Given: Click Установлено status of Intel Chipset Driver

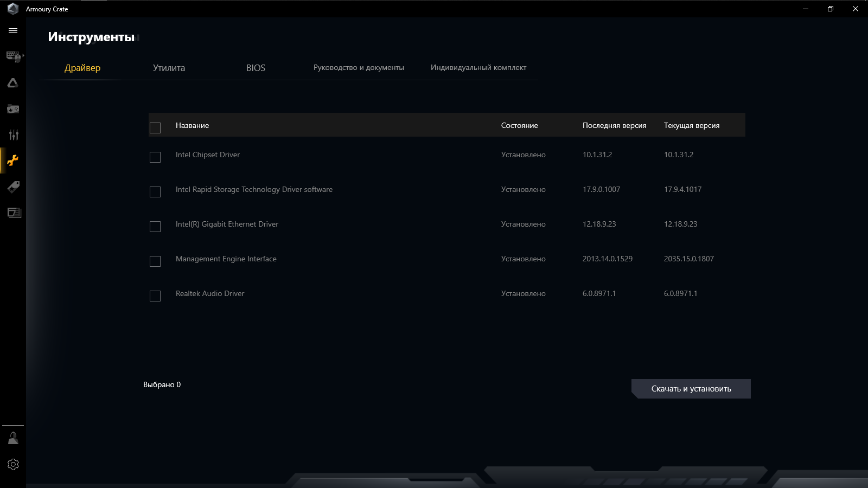Looking at the screenshot, I should pyautogui.click(x=523, y=155).
